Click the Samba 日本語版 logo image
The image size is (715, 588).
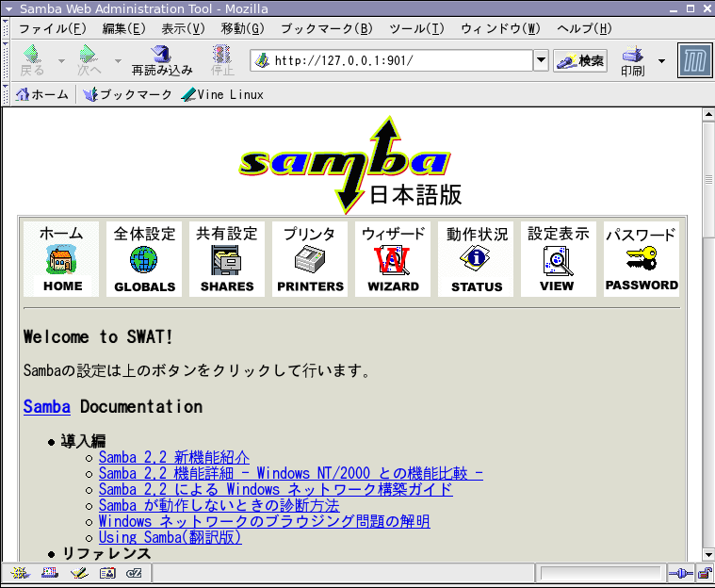[349, 164]
